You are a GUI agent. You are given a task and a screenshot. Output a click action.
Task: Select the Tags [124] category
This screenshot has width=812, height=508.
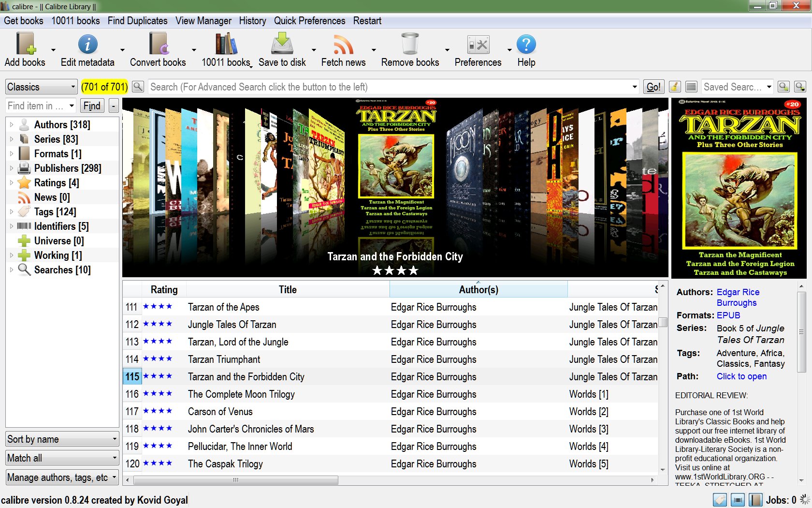coord(55,211)
